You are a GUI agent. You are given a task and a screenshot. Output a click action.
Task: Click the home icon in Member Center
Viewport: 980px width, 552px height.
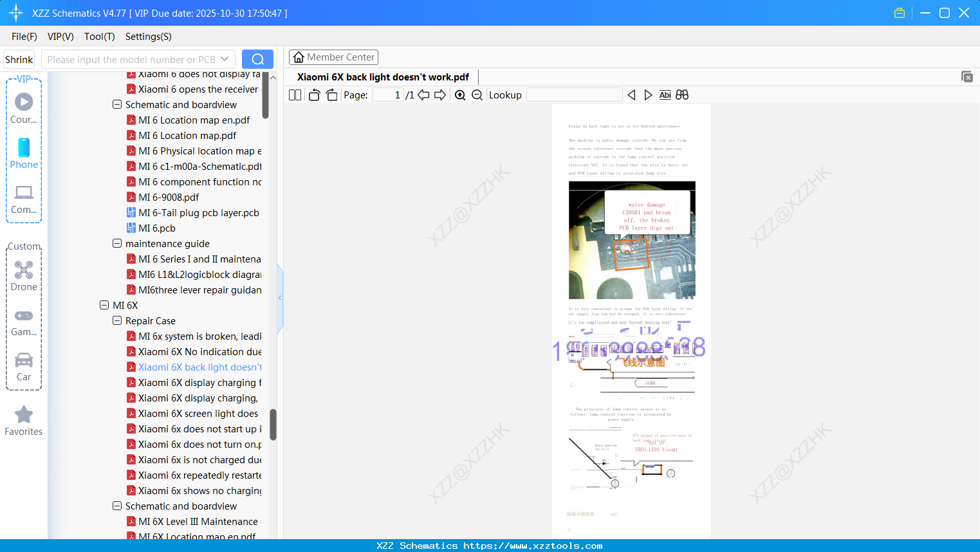click(299, 57)
